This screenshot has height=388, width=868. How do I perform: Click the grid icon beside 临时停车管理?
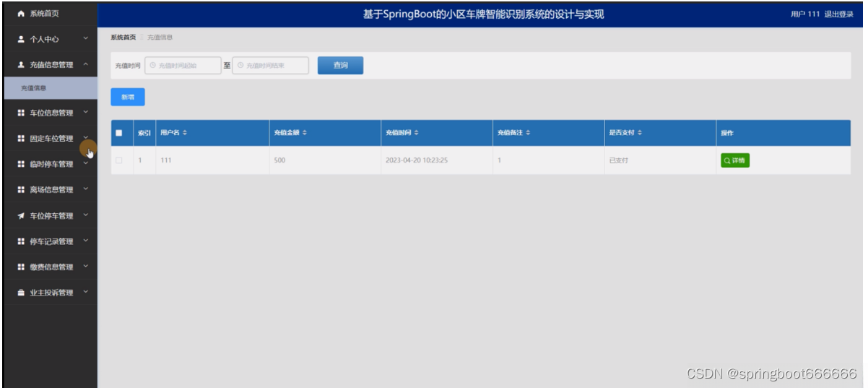tap(21, 164)
